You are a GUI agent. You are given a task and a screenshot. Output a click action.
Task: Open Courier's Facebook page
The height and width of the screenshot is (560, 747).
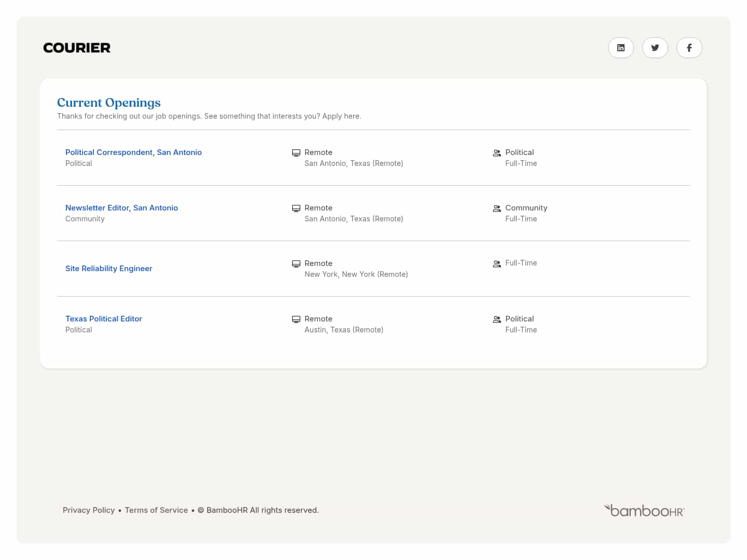[689, 48]
